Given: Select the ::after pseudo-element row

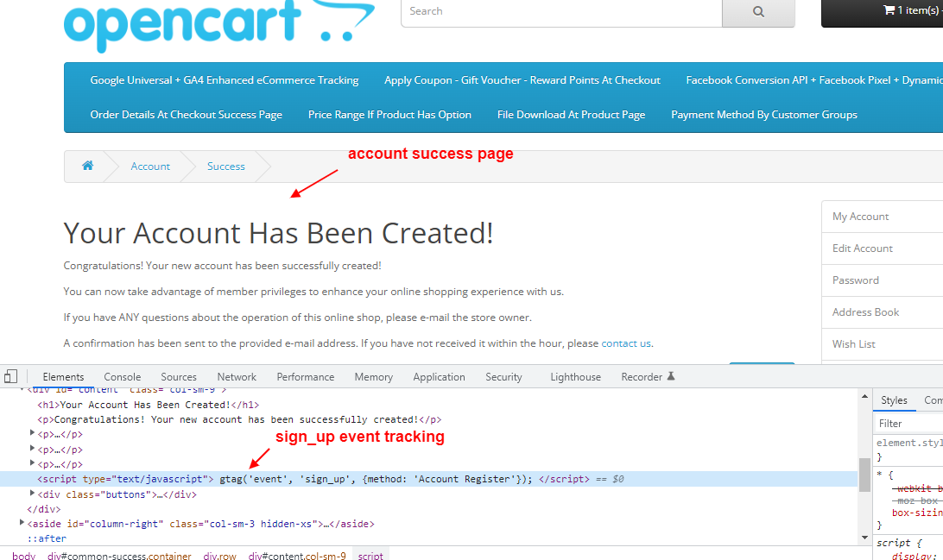Looking at the screenshot, I should 47,538.
